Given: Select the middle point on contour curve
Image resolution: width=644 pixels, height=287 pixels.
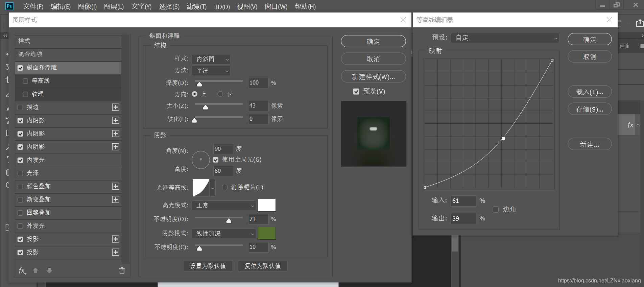Looking at the screenshot, I should click(x=503, y=139).
